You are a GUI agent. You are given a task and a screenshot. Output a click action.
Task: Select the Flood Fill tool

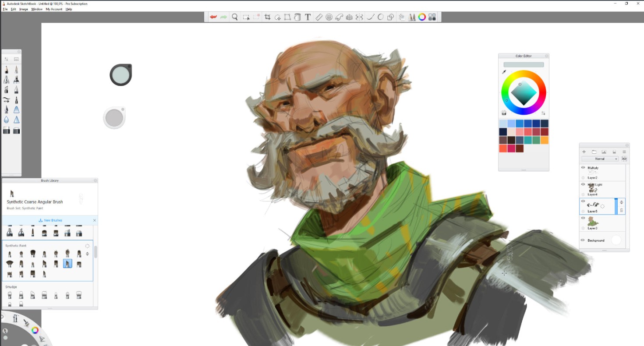coord(296,17)
